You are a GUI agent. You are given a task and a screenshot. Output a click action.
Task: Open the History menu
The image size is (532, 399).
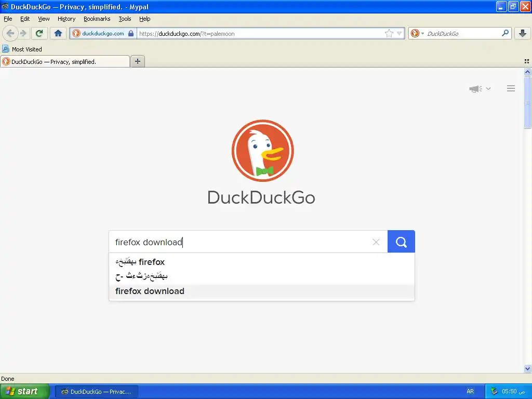coord(66,19)
